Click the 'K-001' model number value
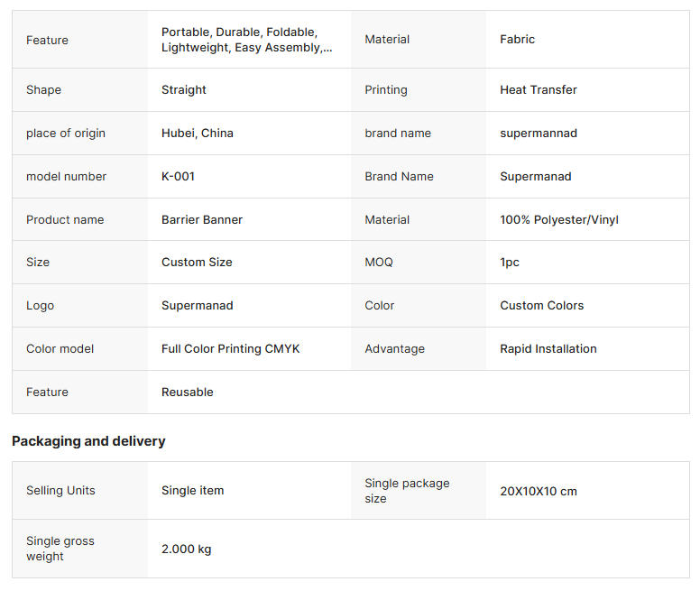Screen dimensions: 700x591 [178, 177]
